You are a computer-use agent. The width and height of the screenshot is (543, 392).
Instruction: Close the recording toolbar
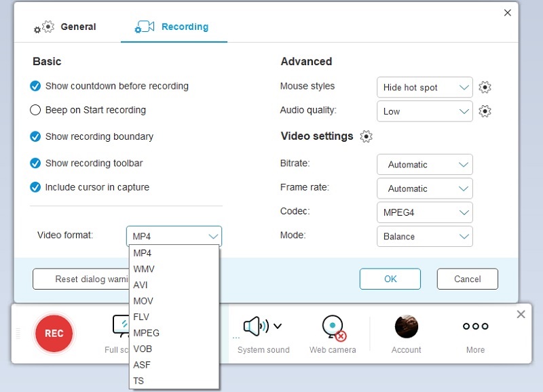(521, 314)
